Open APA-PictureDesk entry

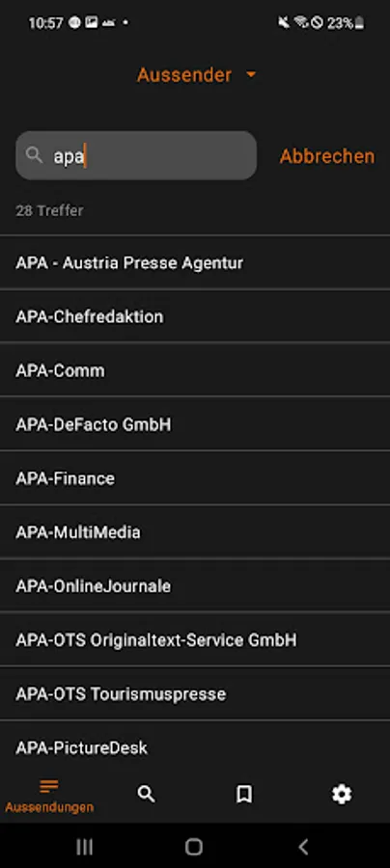[x=195, y=747]
